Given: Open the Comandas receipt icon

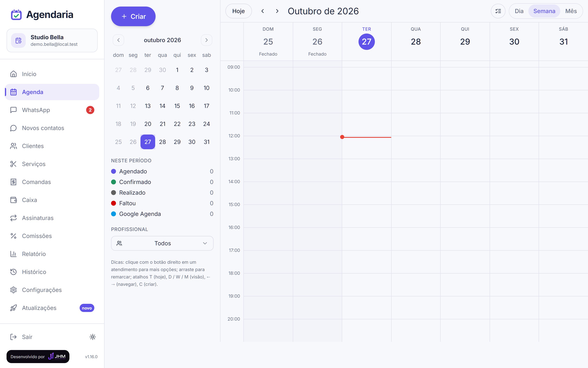Looking at the screenshot, I should click(13, 182).
